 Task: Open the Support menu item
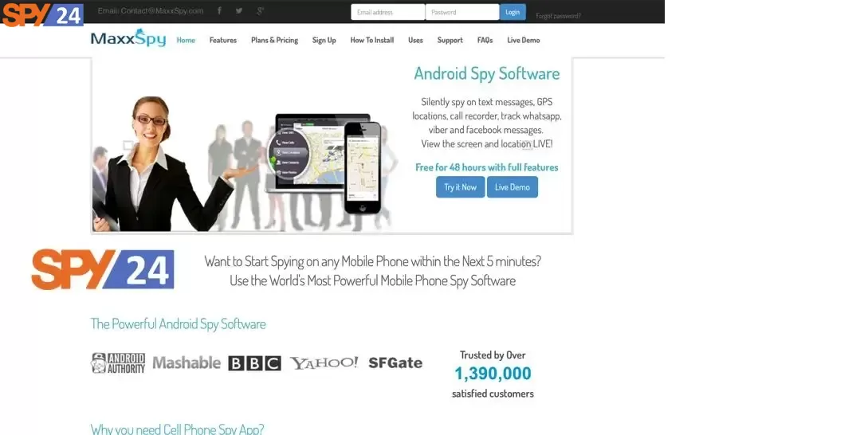450,40
